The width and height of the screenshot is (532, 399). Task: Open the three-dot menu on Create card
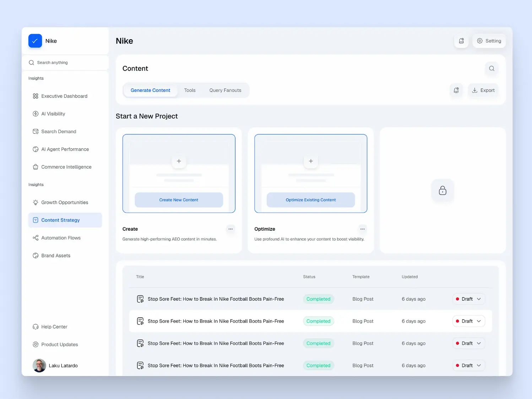[x=230, y=229]
